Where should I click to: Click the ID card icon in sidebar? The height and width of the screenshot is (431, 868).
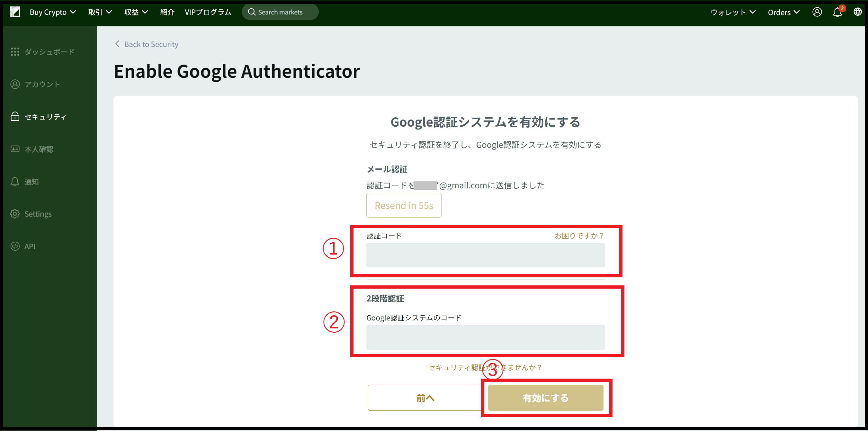point(15,148)
